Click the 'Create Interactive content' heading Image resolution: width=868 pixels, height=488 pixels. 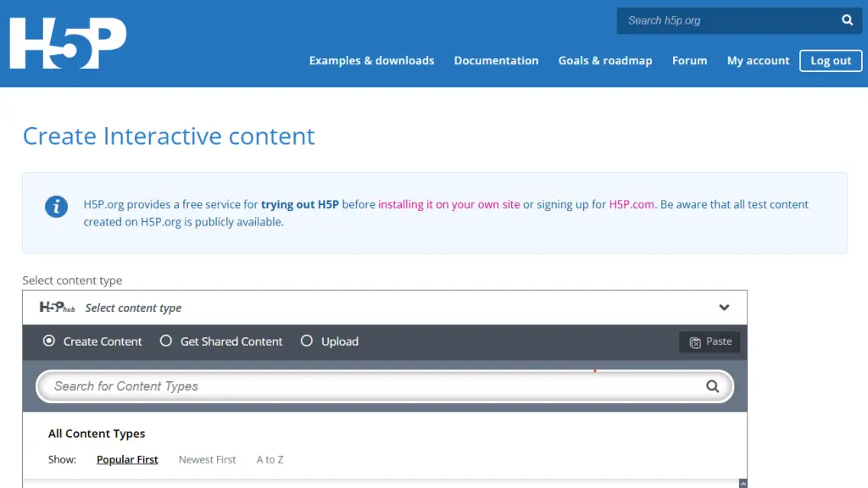pos(169,136)
